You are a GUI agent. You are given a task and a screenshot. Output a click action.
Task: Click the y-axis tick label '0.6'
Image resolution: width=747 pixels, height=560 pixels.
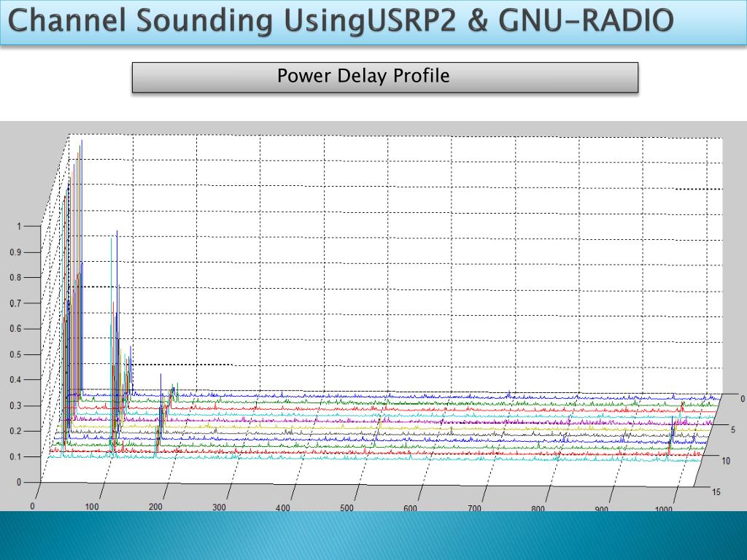click(x=16, y=329)
